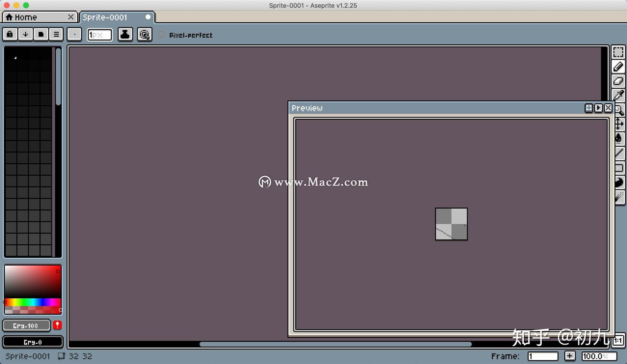The image size is (627, 364).
Task: Click the Gry-108 foreground color swatch
Action: [27, 325]
